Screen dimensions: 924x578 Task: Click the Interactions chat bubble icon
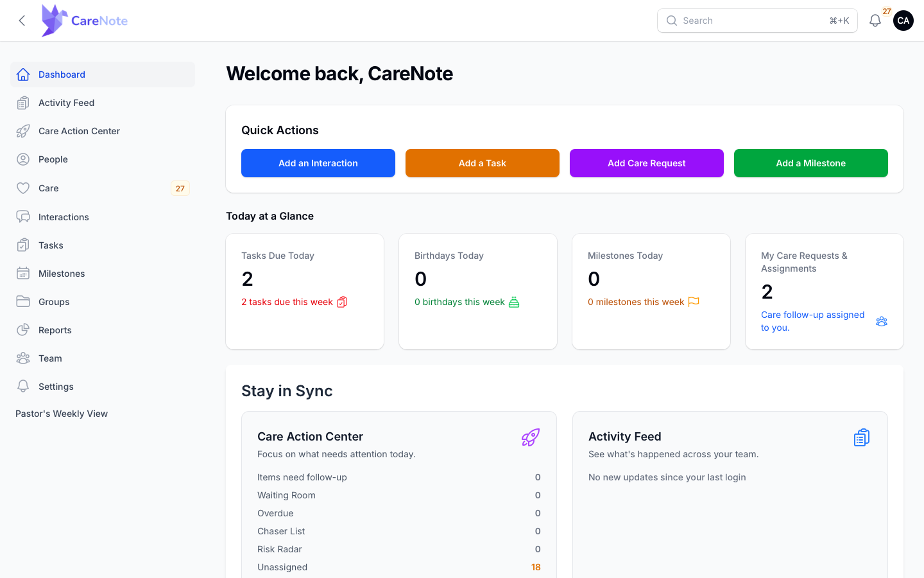(23, 217)
